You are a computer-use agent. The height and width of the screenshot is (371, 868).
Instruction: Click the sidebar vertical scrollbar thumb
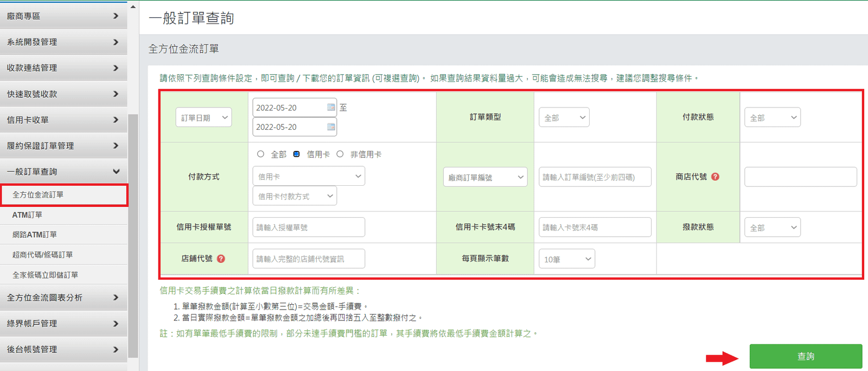pyautogui.click(x=133, y=236)
